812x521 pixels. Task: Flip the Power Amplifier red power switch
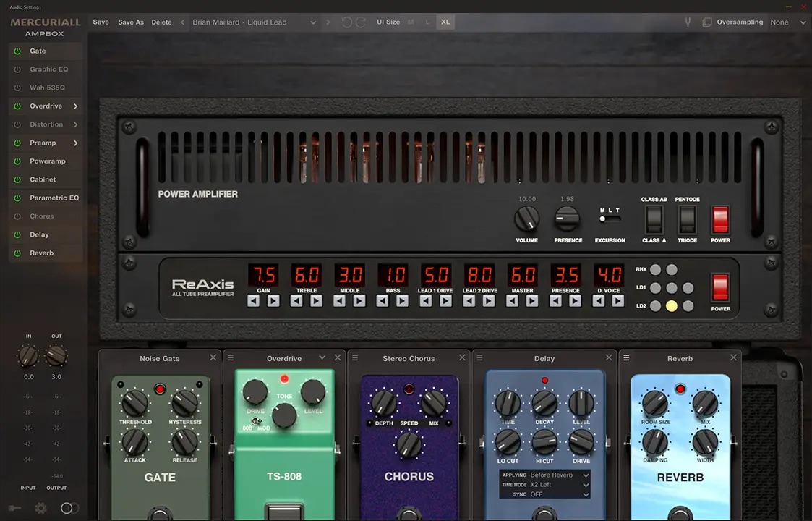(720, 219)
